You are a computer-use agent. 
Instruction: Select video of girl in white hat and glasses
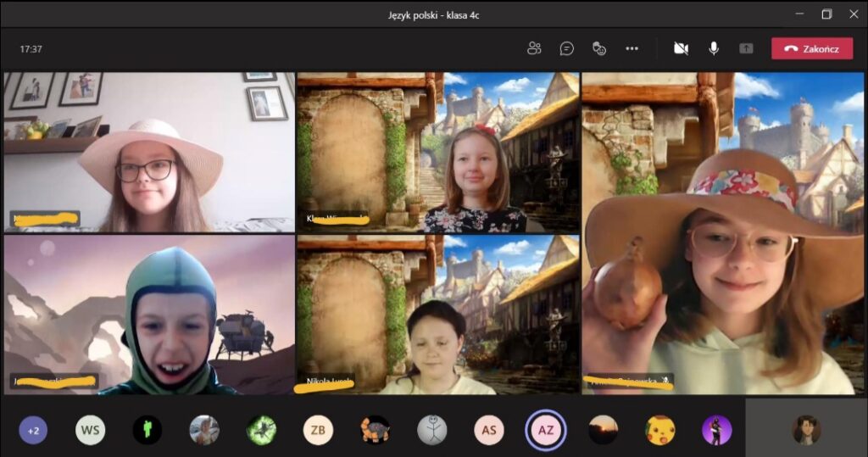point(149,153)
